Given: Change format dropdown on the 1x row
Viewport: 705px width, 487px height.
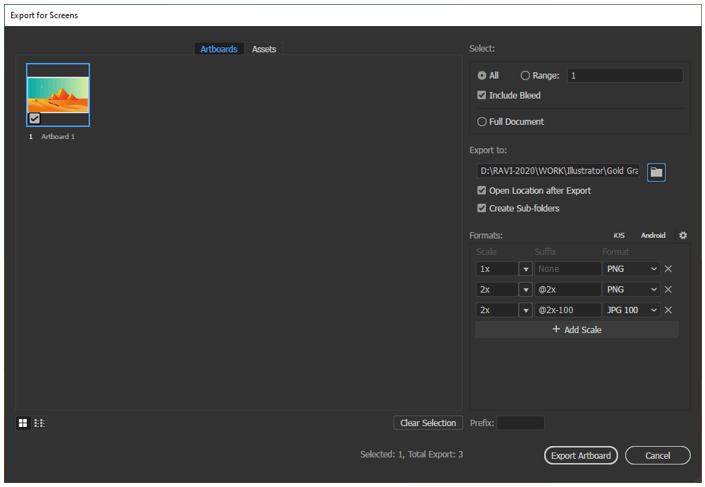Looking at the screenshot, I should pos(631,269).
